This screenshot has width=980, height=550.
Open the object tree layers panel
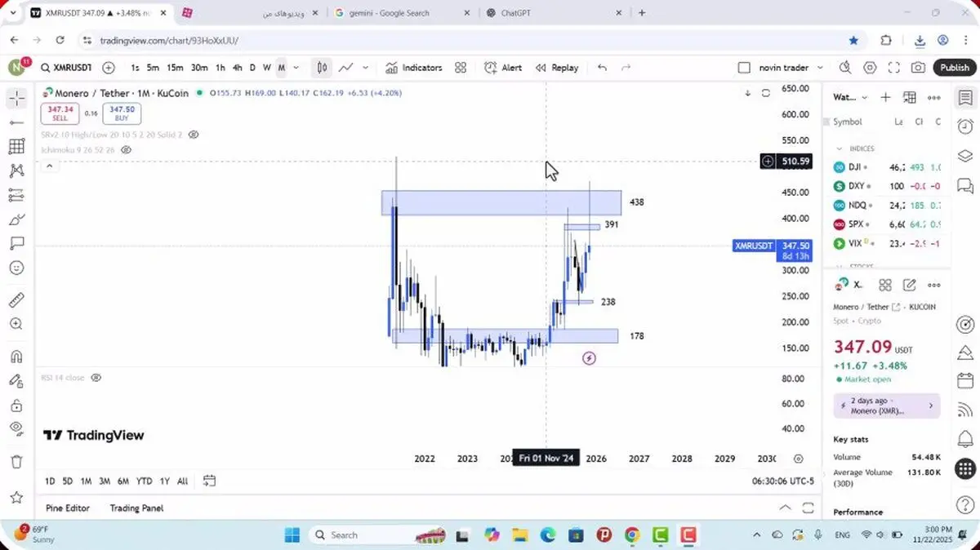click(x=964, y=156)
